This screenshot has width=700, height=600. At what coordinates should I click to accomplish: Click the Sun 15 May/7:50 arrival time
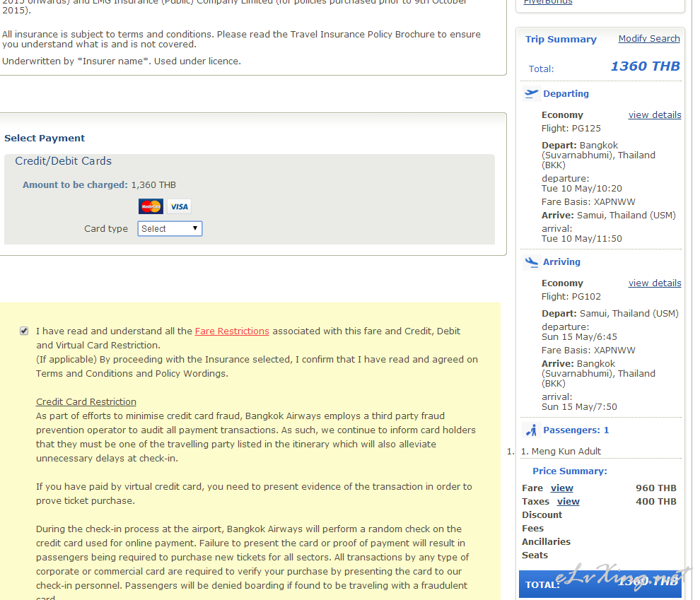point(580,407)
